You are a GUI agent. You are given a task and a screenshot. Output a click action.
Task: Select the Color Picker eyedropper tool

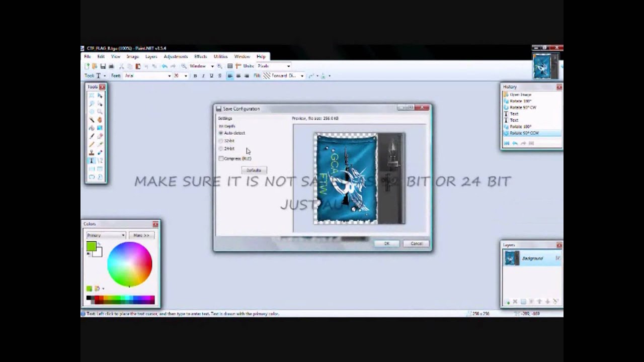(x=100, y=144)
